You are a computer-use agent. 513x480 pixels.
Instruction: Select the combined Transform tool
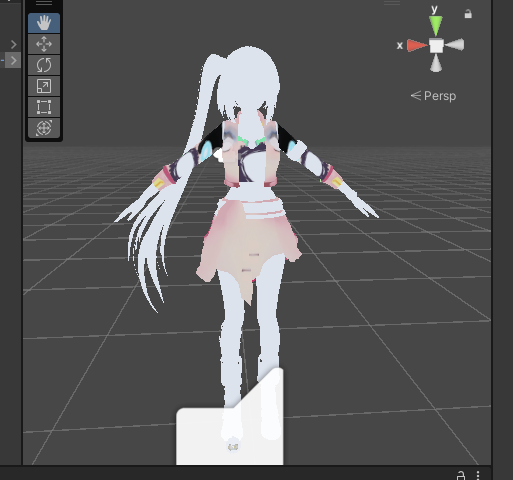[44, 128]
